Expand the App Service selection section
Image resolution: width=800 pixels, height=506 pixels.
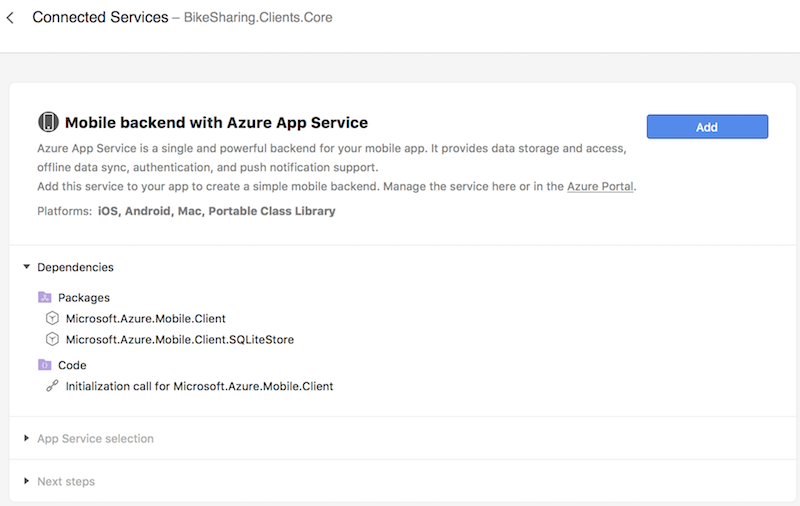[27, 438]
